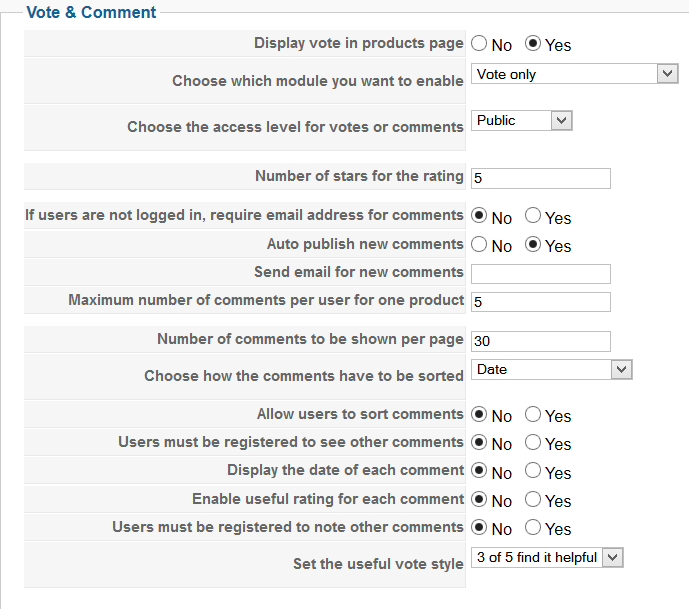Select No for Auto publish new comments
The width and height of the screenshot is (689, 609).
tap(479, 245)
